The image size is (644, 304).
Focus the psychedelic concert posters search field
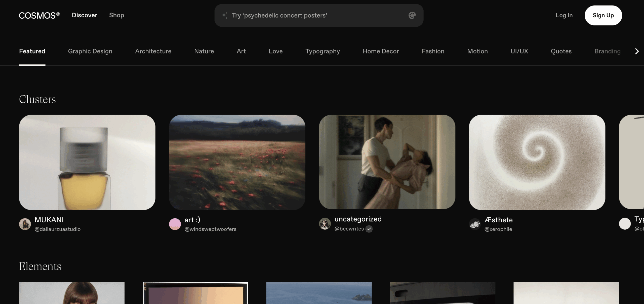click(x=319, y=15)
